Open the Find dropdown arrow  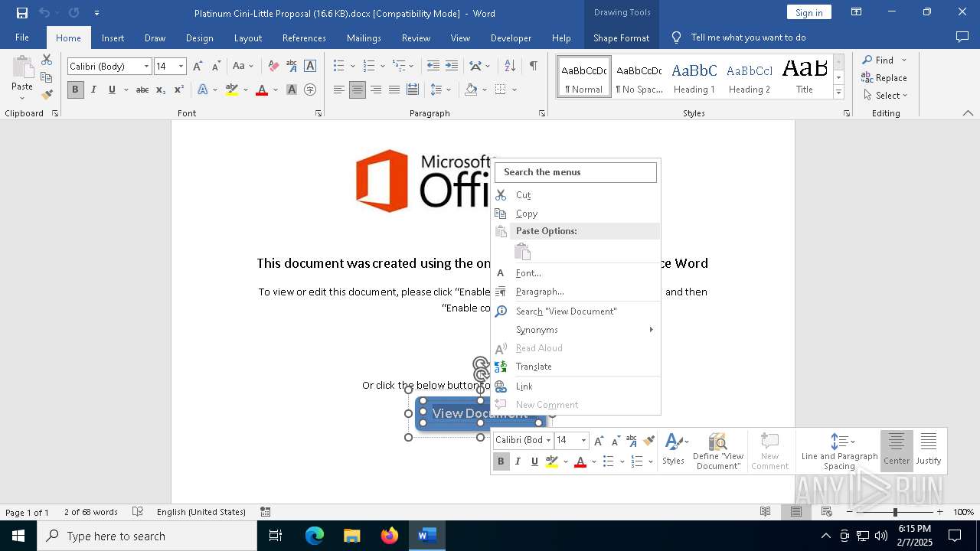(x=904, y=60)
